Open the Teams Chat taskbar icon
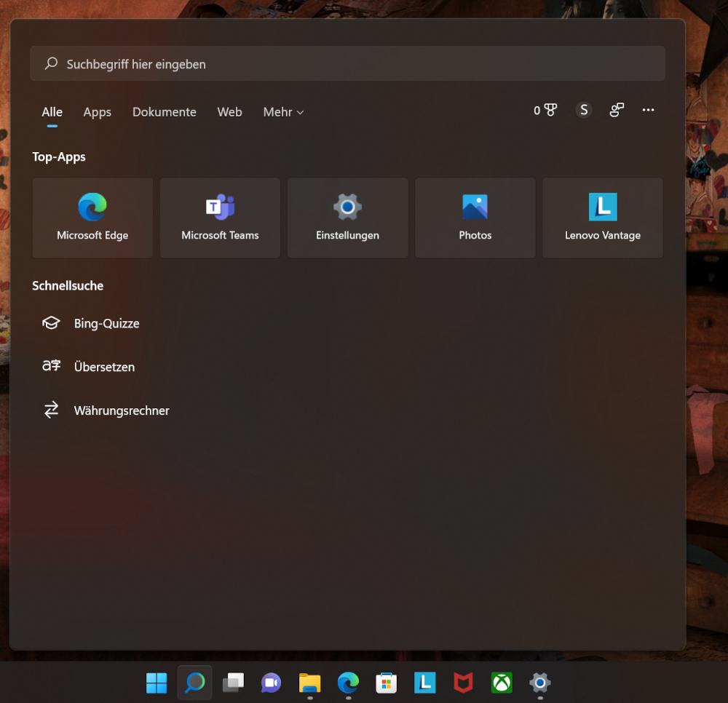728x703 pixels. tap(271, 683)
